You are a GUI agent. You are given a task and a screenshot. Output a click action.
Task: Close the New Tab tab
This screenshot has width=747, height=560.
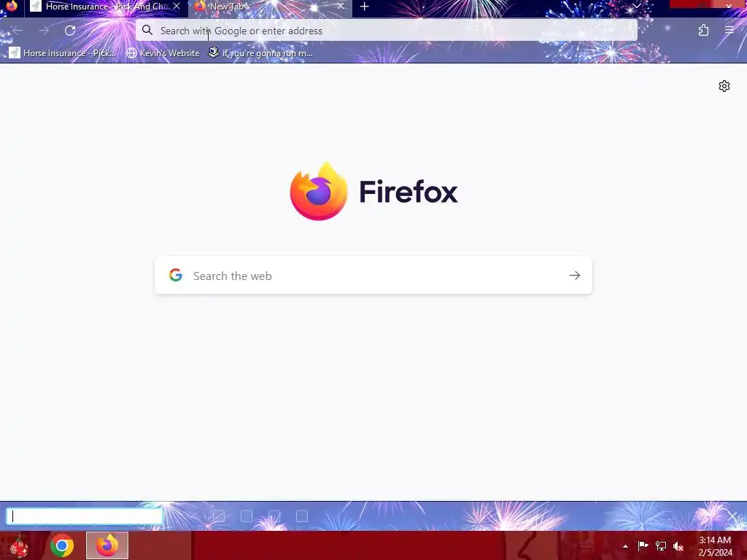click(x=341, y=6)
